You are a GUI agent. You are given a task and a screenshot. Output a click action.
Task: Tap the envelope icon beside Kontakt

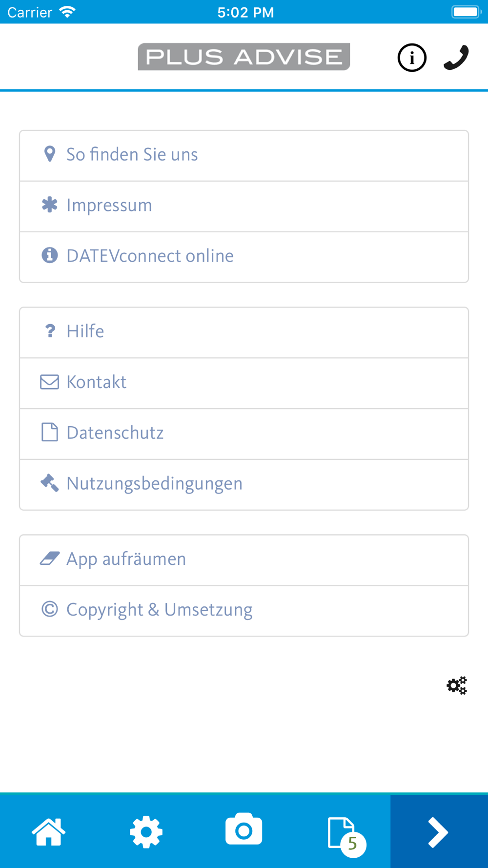point(49,382)
